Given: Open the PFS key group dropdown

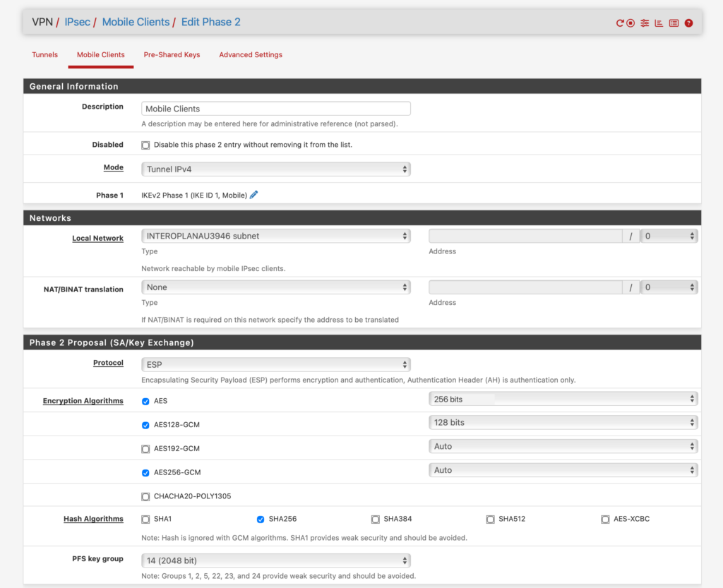Looking at the screenshot, I should pyautogui.click(x=276, y=560).
